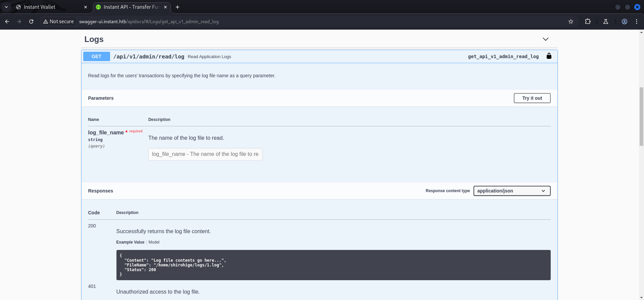Click the Not secure site warning
The image size is (644, 300).
click(x=58, y=22)
